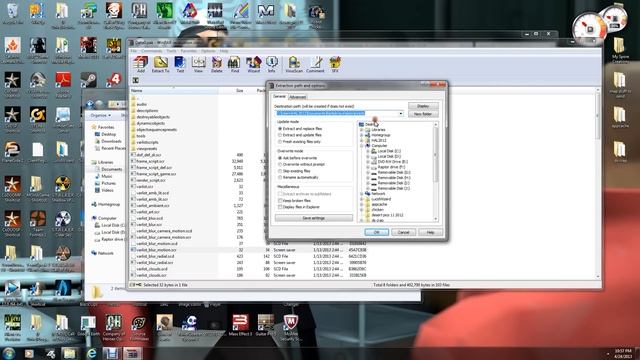Click the Display button
The image size is (640, 360).
[x=423, y=106]
